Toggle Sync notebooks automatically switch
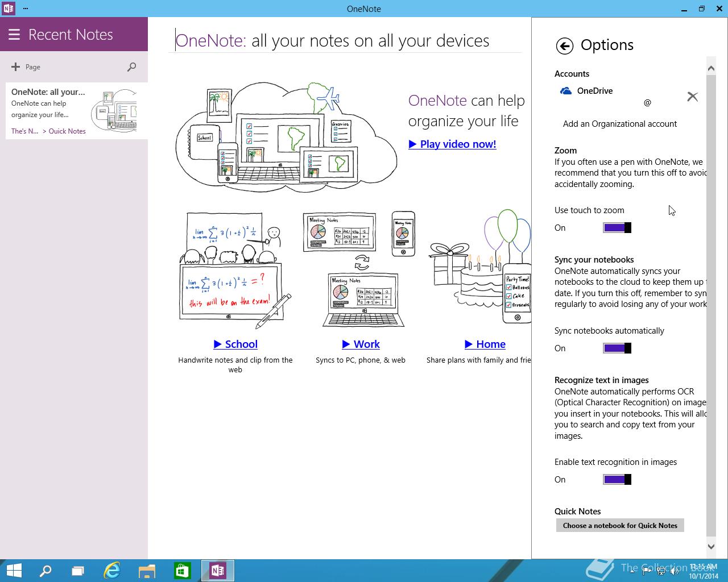Viewport: 728px width, 582px height. click(617, 348)
